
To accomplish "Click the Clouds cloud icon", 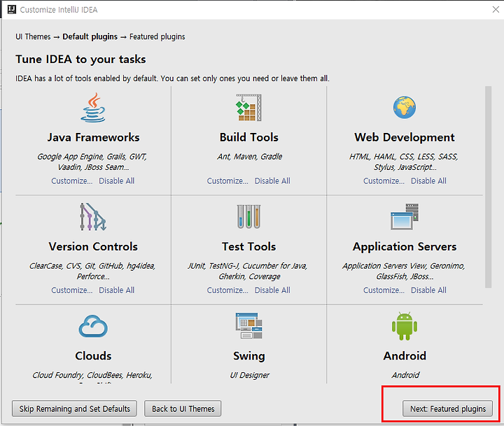I will (93, 326).
